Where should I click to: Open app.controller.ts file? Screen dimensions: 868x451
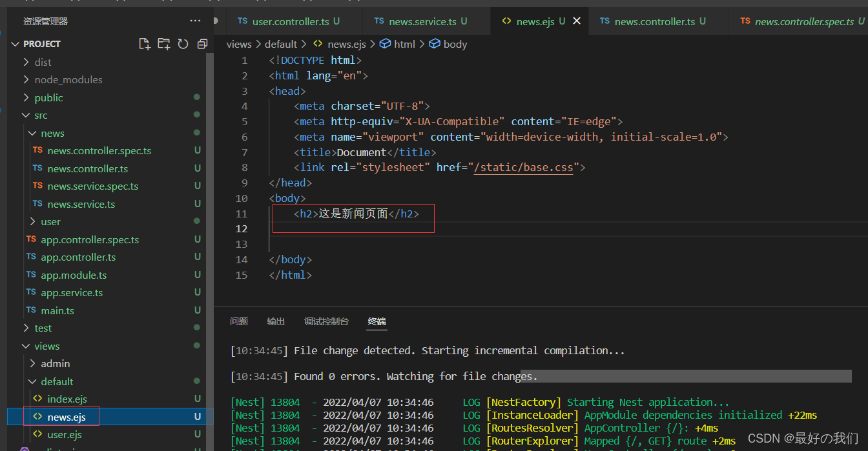pos(78,257)
